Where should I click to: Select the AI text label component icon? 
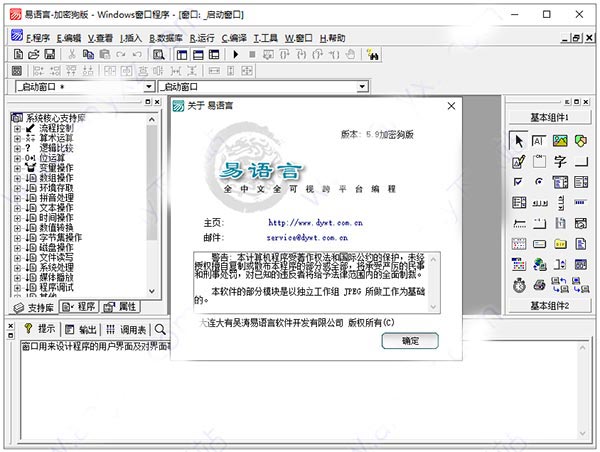pos(539,141)
